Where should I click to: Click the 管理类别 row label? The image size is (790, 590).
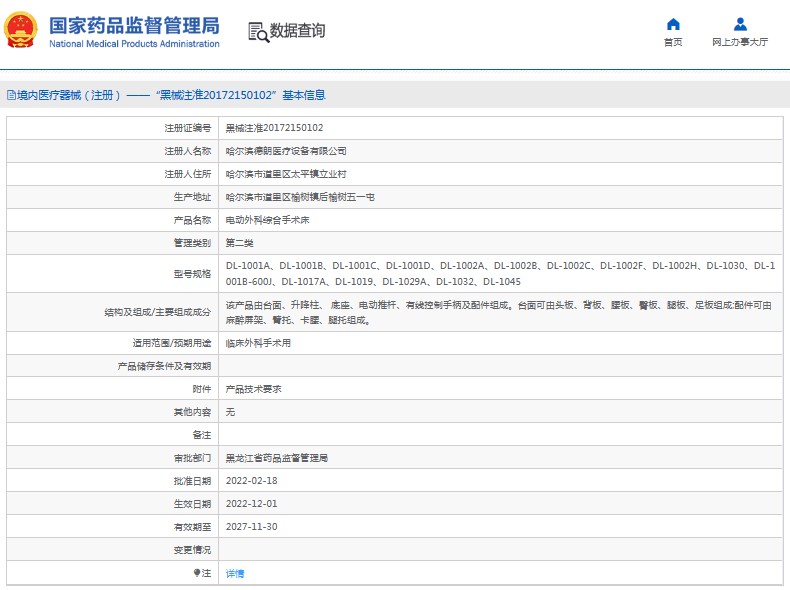[x=192, y=243]
